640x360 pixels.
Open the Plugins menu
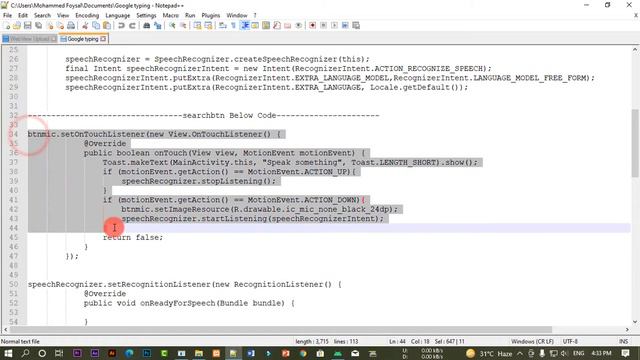[211, 16]
